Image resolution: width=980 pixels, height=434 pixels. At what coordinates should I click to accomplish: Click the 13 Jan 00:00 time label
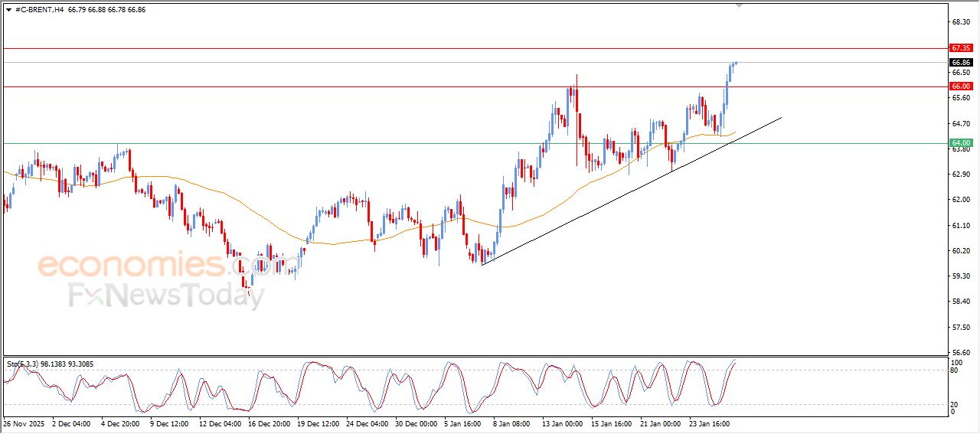[563, 423]
